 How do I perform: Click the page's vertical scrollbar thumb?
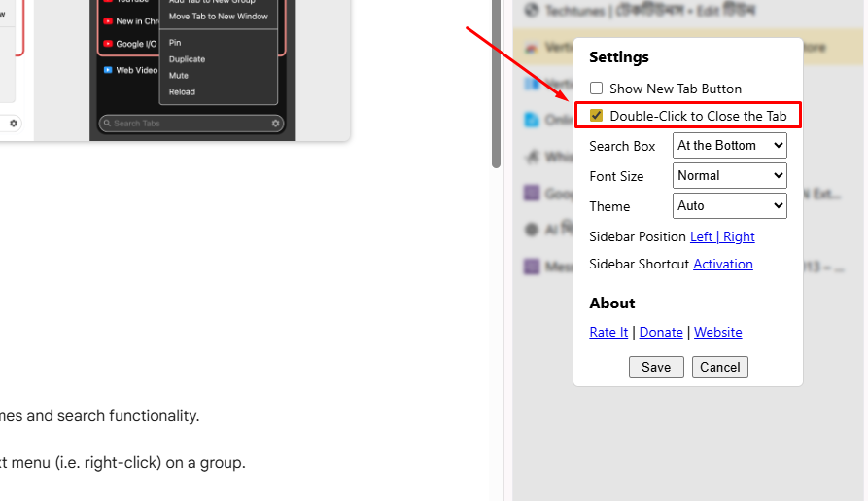click(x=496, y=83)
